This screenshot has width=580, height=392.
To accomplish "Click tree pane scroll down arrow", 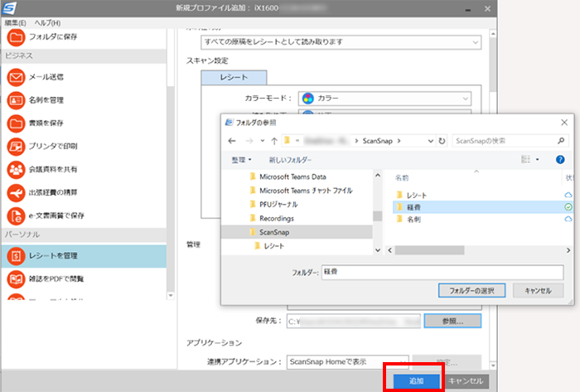I will coord(378,250).
